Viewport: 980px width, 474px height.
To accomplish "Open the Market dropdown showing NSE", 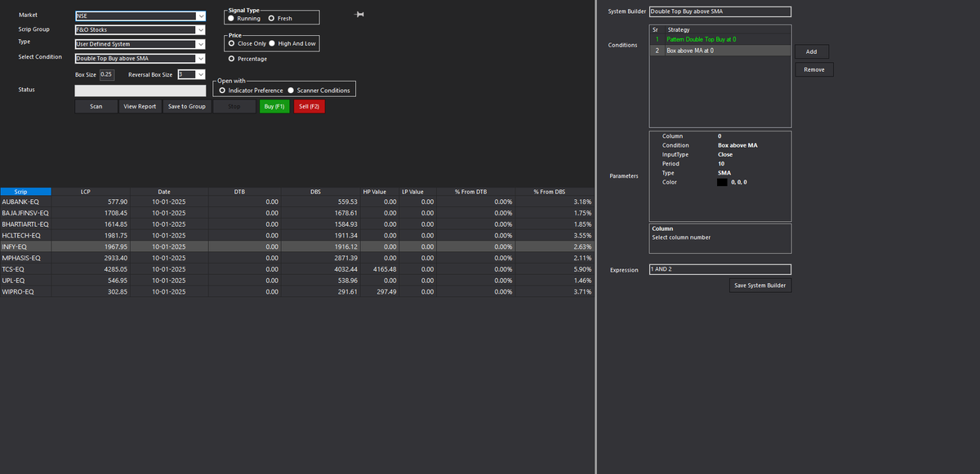I will coord(200,15).
